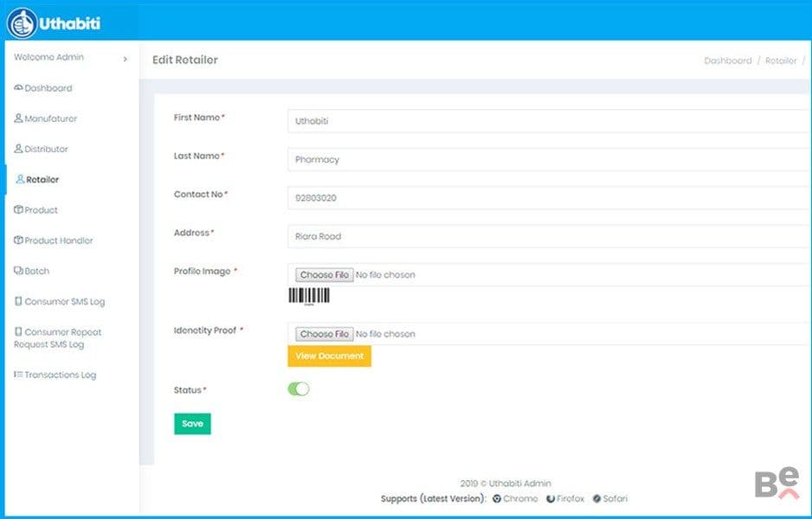Viewport: 812px width, 519px height.
Task: Click the Safari browser icon in footer
Action: pyautogui.click(x=596, y=499)
